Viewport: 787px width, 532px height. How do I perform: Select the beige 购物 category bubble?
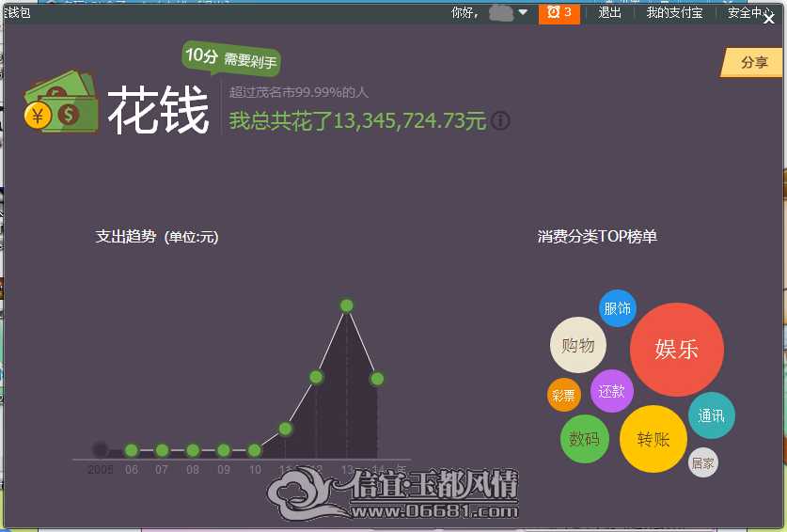578,345
